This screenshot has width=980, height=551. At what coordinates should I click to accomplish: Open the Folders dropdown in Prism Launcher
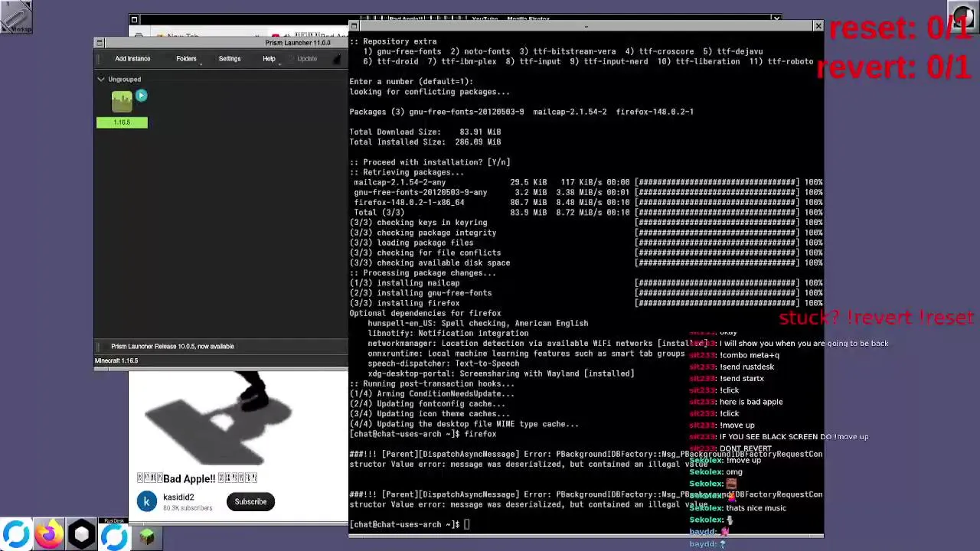tap(186, 58)
